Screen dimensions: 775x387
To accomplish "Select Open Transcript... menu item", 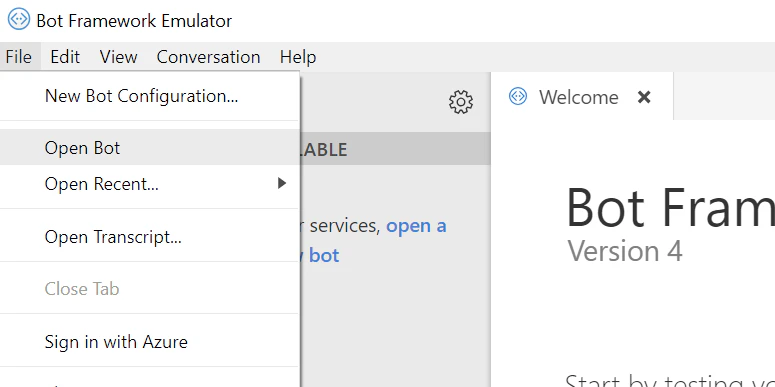I will (x=150, y=237).
